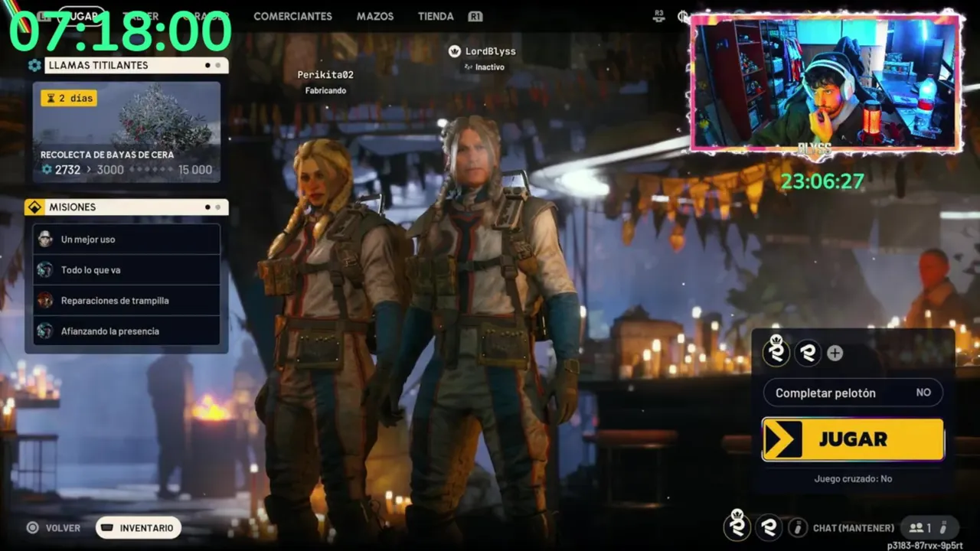
Task: Click the Perikita02 player name
Action: (325, 75)
